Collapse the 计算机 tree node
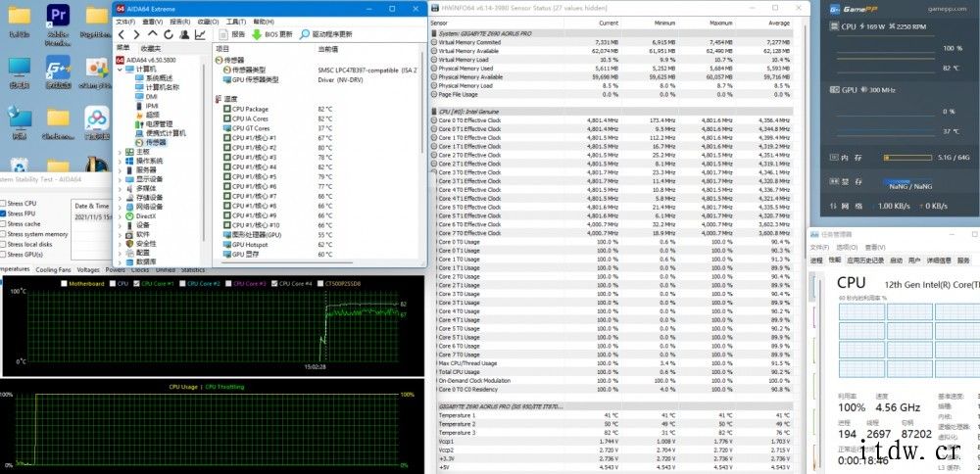The image size is (980, 474). 120,70
